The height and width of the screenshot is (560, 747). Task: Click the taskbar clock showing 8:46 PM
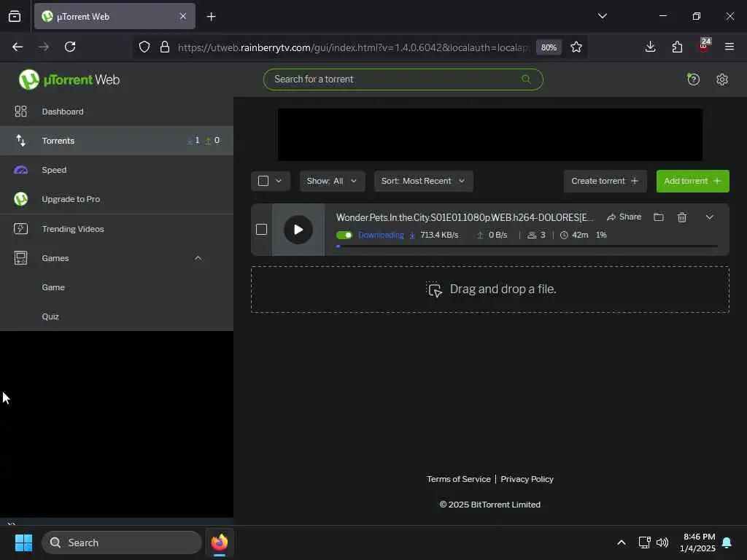(698, 542)
